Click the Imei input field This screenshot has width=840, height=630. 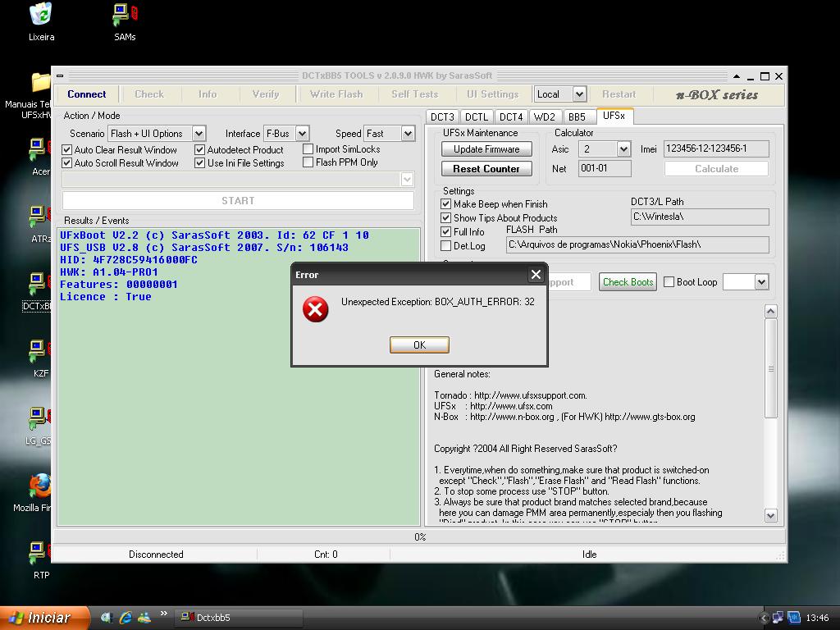coord(716,149)
